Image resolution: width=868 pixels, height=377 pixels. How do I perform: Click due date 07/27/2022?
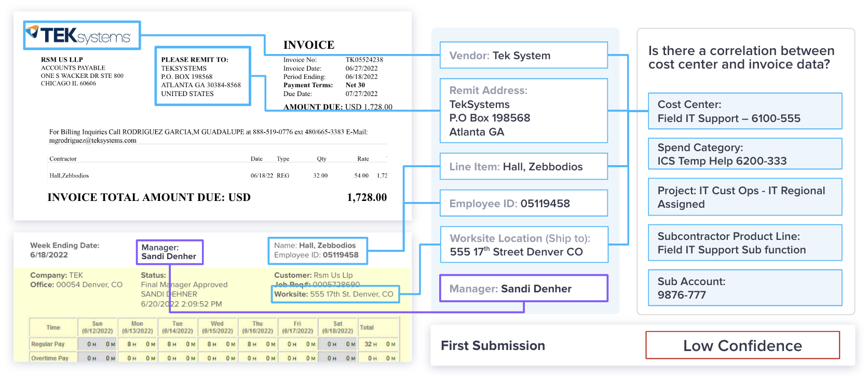tap(362, 93)
